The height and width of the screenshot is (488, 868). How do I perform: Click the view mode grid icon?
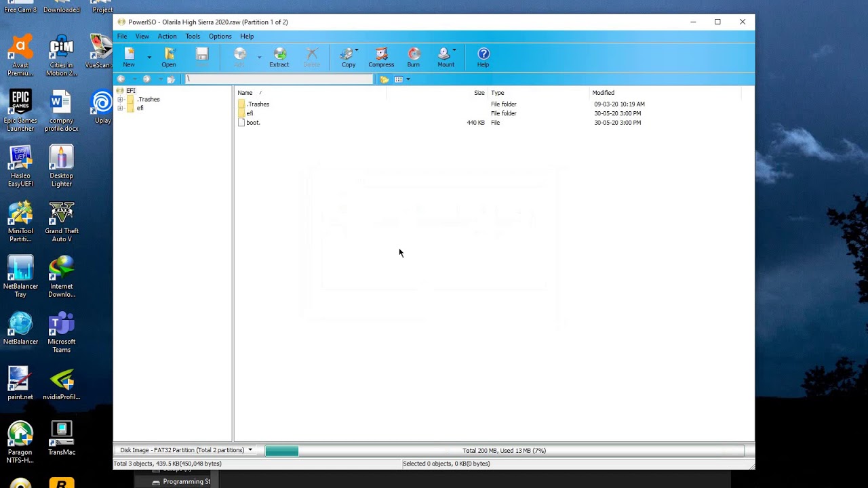point(399,79)
